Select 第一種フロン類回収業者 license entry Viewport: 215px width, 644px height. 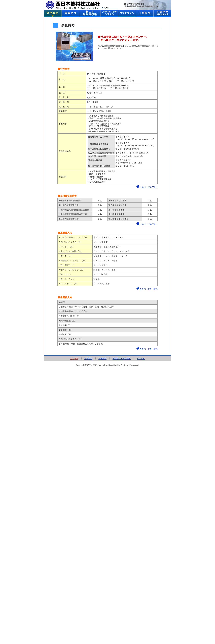point(101,166)
